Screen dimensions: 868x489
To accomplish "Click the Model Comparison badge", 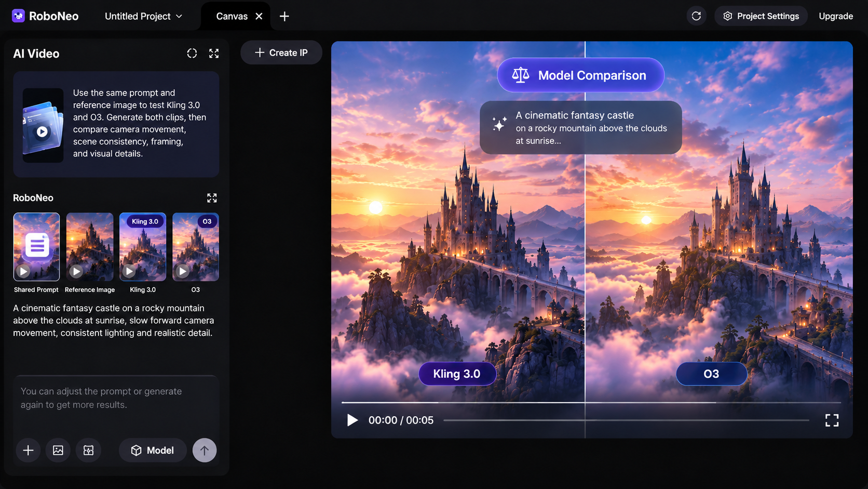I will coord(580,75).
